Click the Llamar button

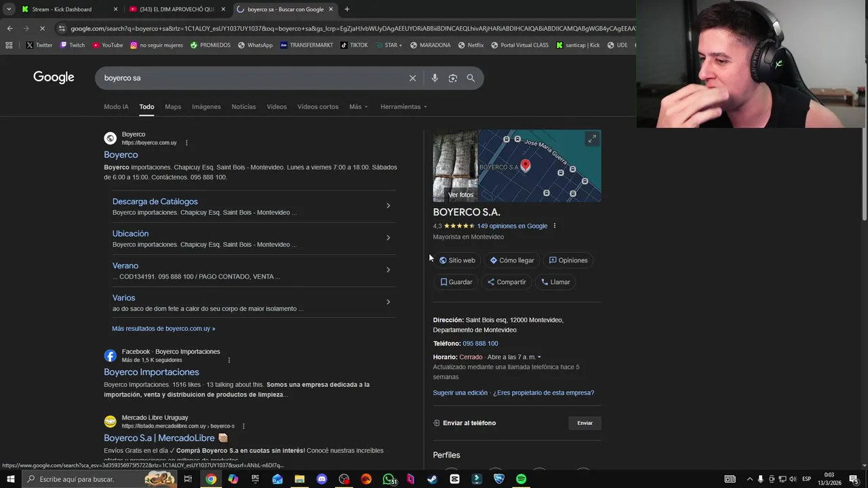click(555, 282)
